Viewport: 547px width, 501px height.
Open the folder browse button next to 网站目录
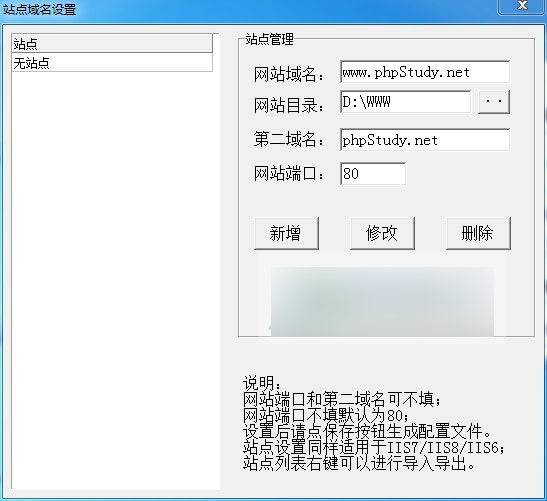click(494, 102)
